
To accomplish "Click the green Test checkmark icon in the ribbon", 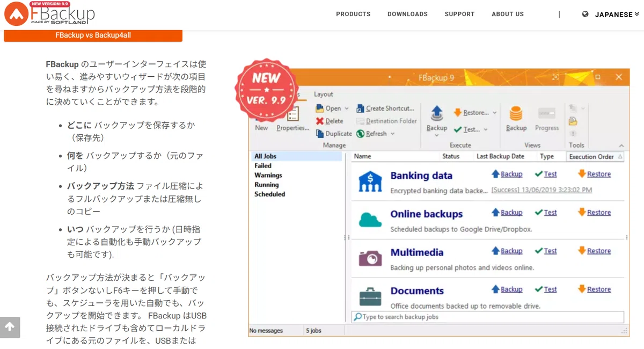I will [458, 129].
